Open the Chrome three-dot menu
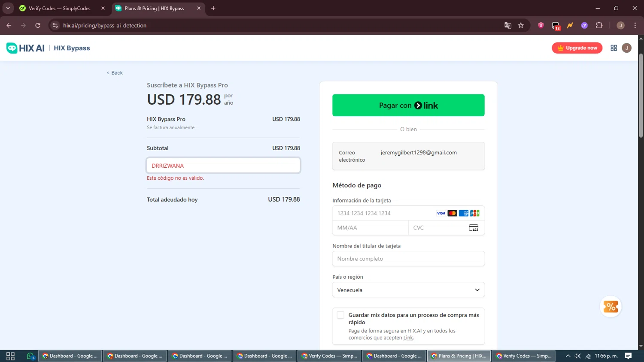Image resolution: width=644 pixels, height=362 pixels. [635, 25]
